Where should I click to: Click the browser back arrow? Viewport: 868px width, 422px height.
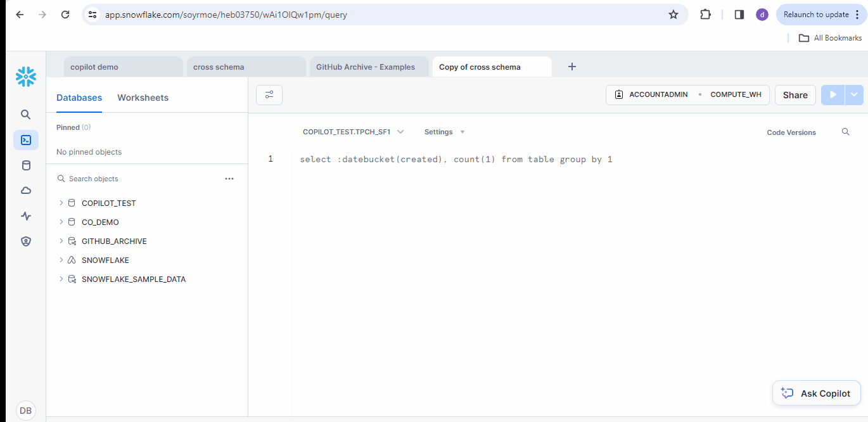coord(20,15)
